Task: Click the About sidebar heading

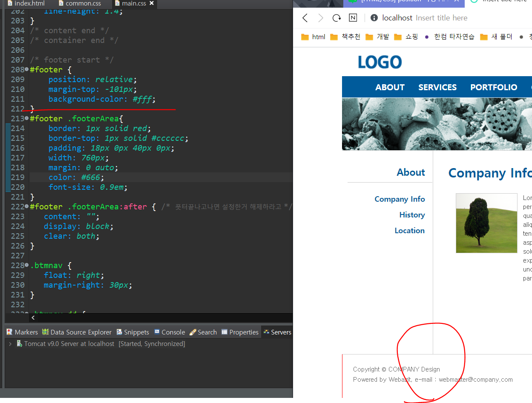Action: 411,172
